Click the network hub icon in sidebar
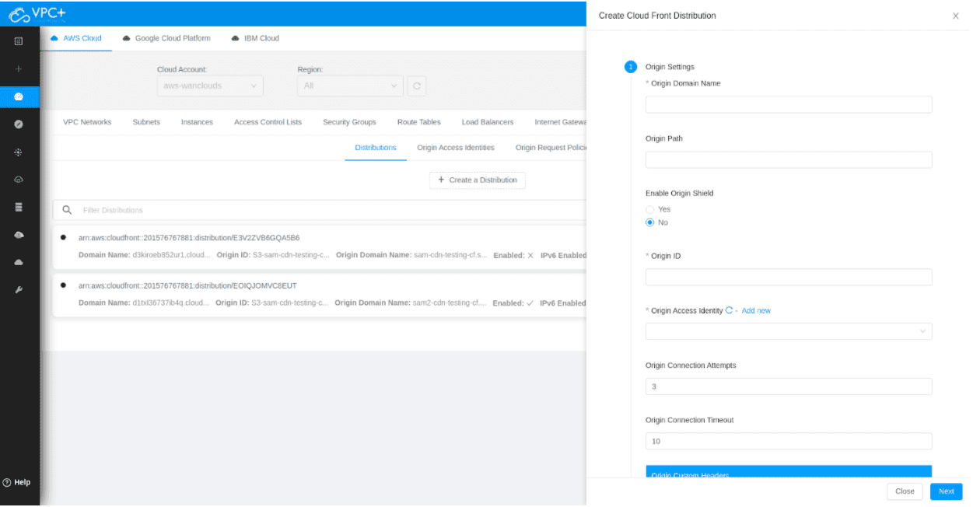The height and width of the screenshot is (507, 980). [19, 152]
